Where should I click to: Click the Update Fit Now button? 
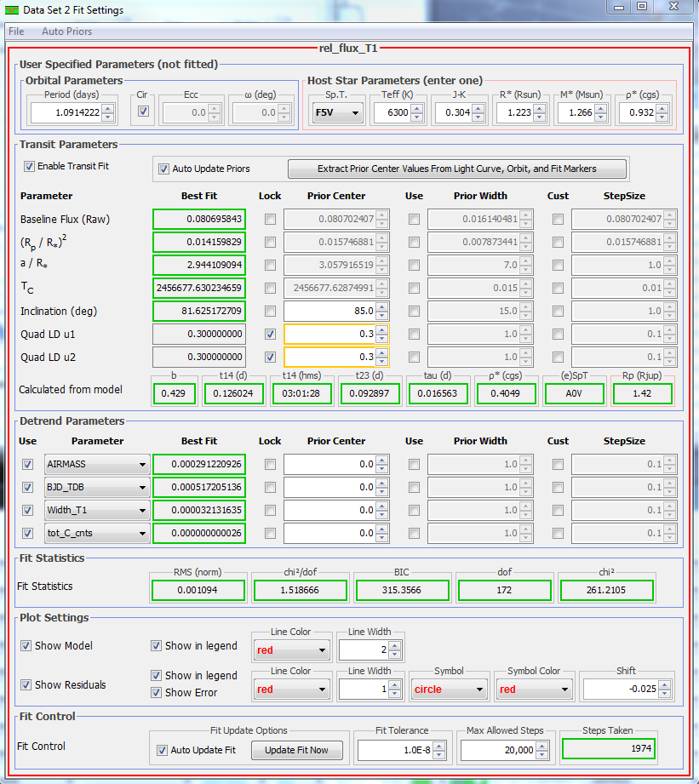point(296,750)
